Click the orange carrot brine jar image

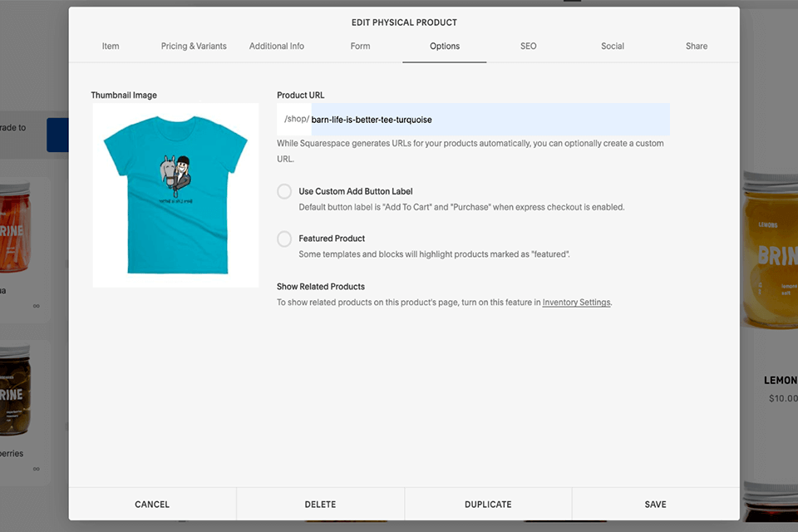click(25, 229)
